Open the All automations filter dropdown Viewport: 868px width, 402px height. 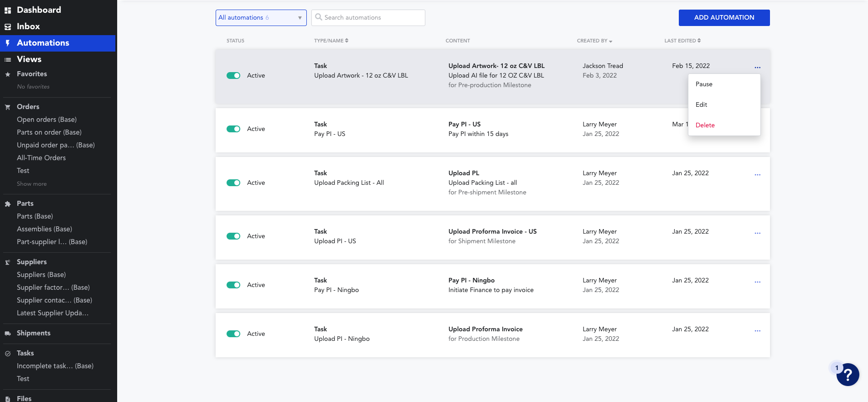(261, 18)
